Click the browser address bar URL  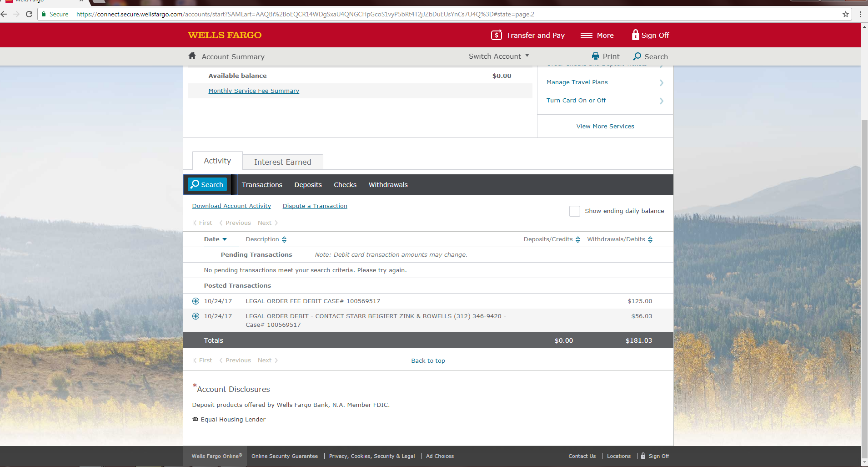click(x=305, y=14)
